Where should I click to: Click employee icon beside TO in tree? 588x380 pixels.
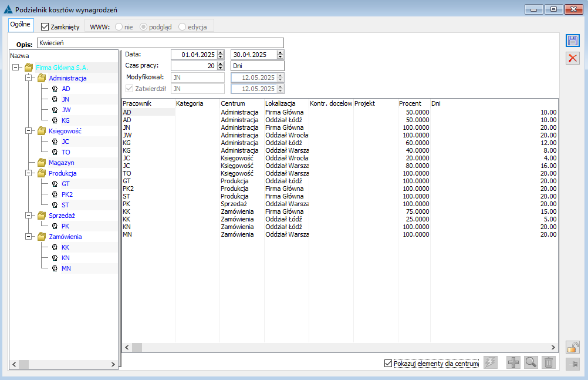(x=55, y=152)
